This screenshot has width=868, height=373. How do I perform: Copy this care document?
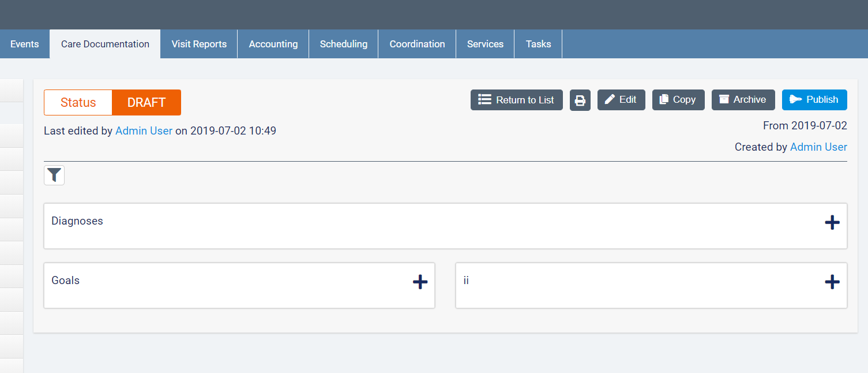(x=678, y=100)
